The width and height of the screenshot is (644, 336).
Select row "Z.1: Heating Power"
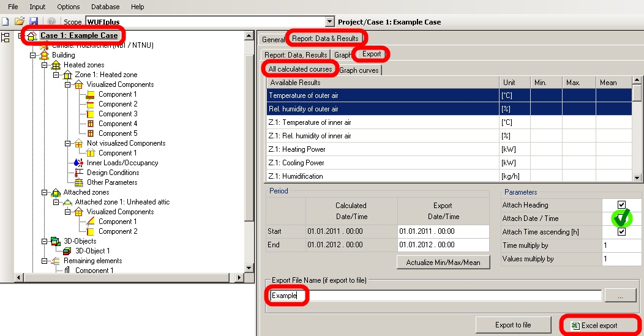pos(449,149)
